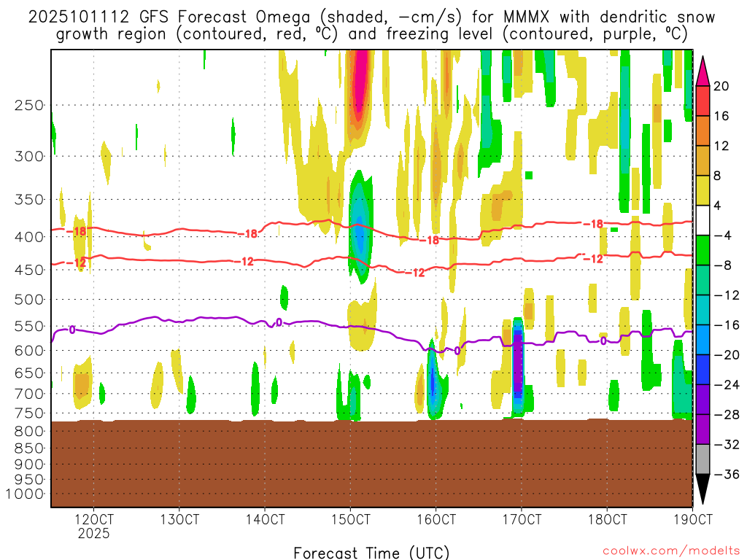Viewport: 747px width, 560px height.
Task: Click the purple 0 freezing label near 160CT
Action: [x=457, y=351]
